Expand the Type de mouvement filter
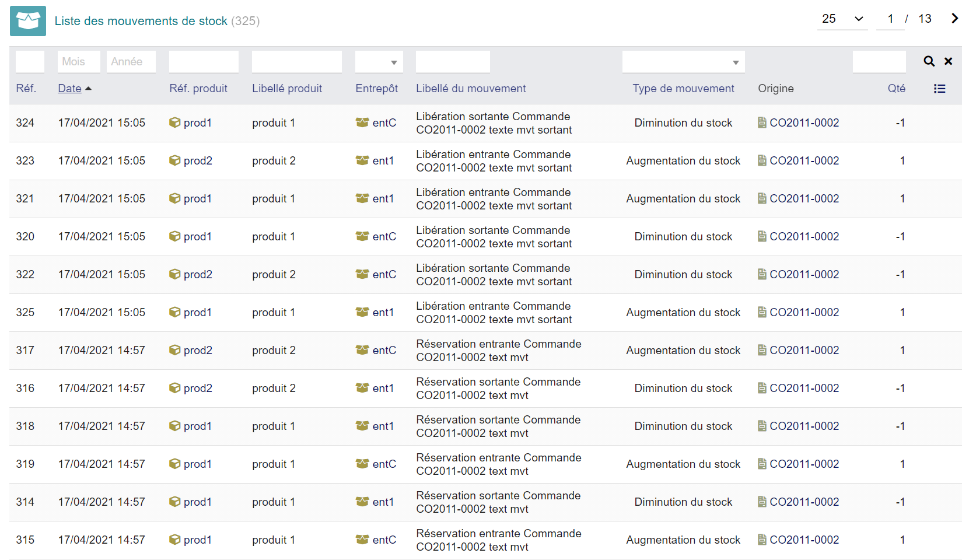This screenshot has height=560, width=962. pyautogui.click(x=683, y=62)
